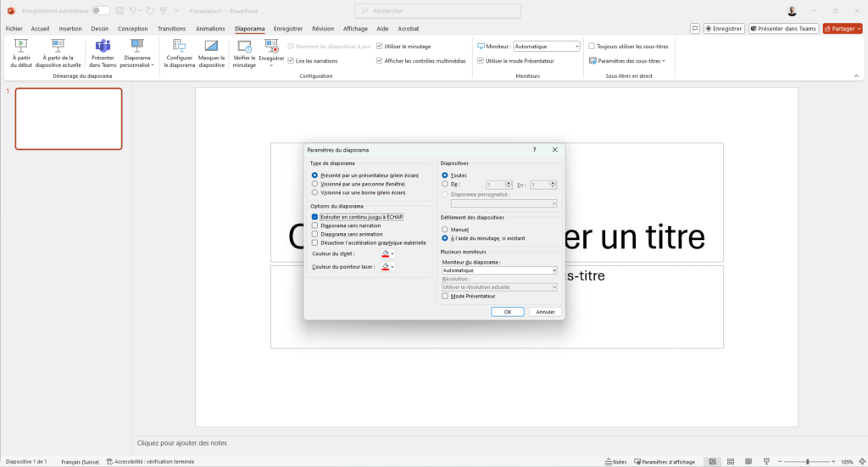Viewport: 868px width, 467px height.
Task: Toggle Notes in the status bar
Action: [x=615, y=461]
